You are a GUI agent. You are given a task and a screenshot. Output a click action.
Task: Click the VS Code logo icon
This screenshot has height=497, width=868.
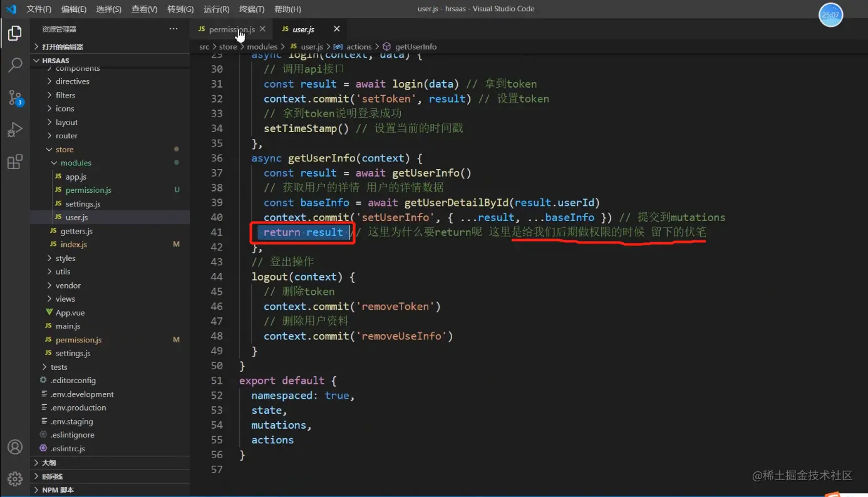[x=11, y=9]
